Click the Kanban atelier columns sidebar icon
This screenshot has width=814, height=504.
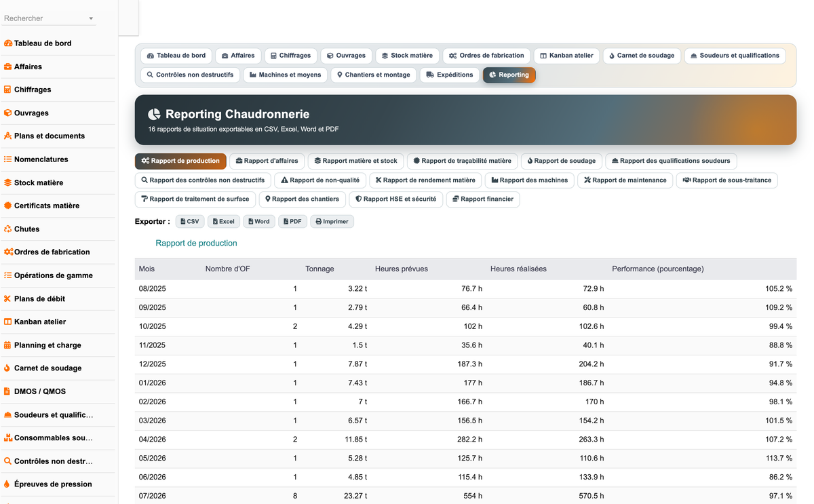[8, 322]
